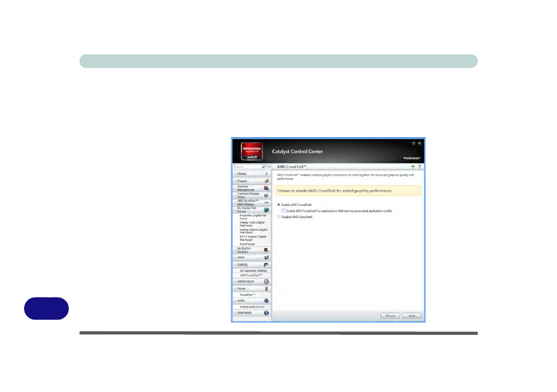
Task: Check CrossFireX for applications without profile
Action: coord(284,211)
